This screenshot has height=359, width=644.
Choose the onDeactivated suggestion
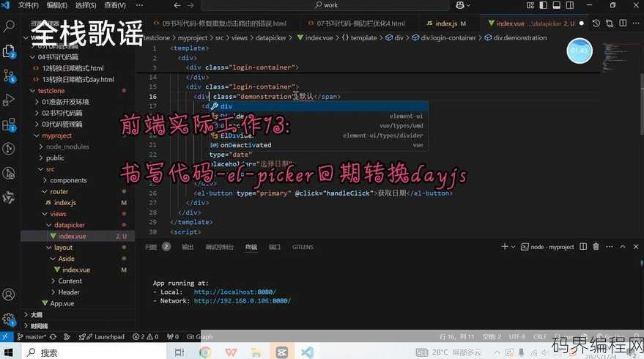(x=319, y=145)
